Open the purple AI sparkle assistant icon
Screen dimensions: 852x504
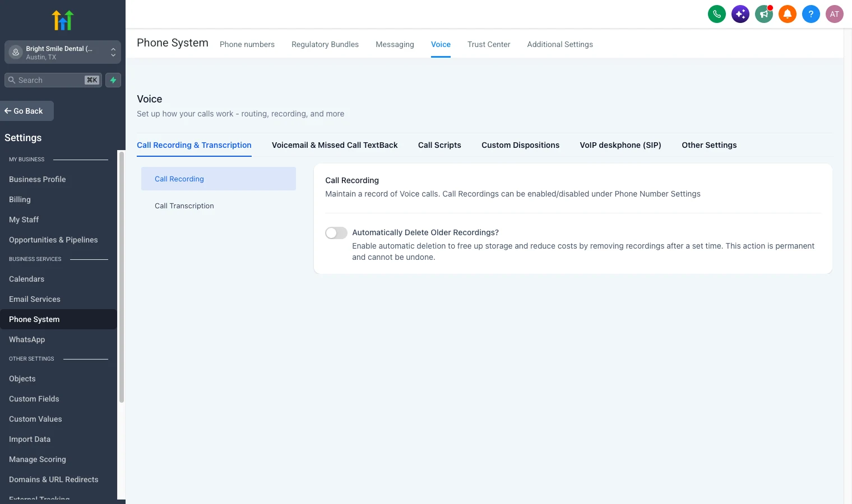740,14
